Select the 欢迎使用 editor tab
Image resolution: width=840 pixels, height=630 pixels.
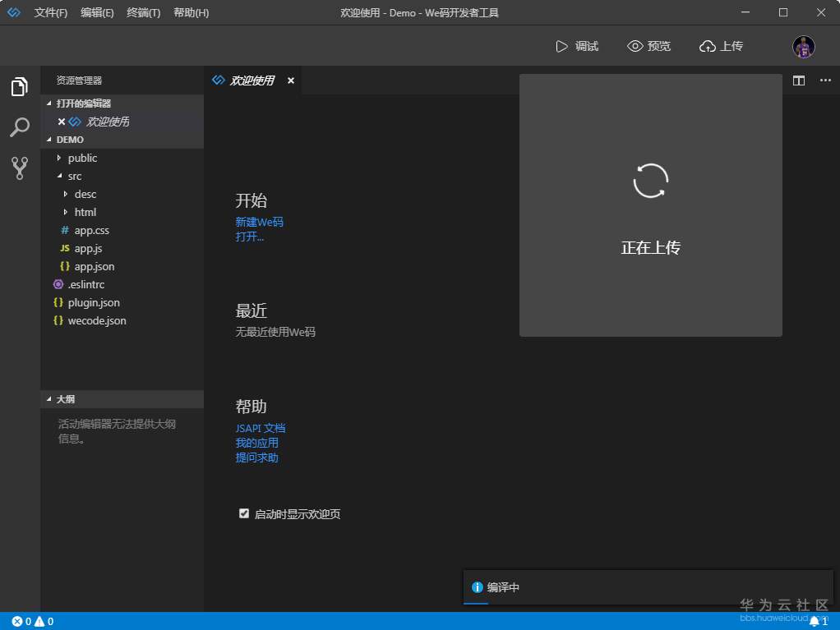point(252,80)
